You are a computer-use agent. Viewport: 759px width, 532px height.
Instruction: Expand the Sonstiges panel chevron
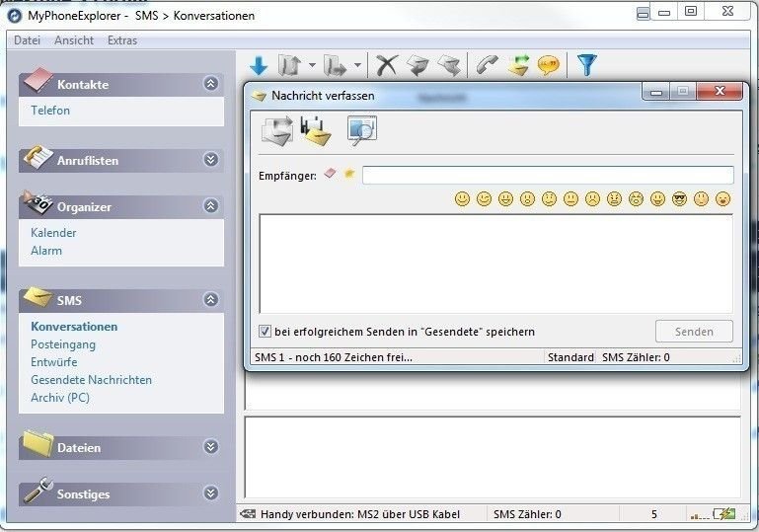210,493
